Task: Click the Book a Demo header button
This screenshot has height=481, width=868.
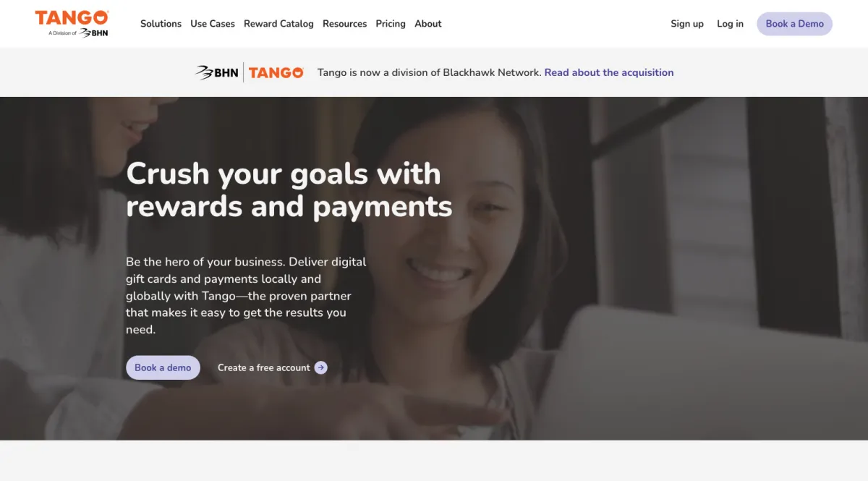Action: [795, 24]
